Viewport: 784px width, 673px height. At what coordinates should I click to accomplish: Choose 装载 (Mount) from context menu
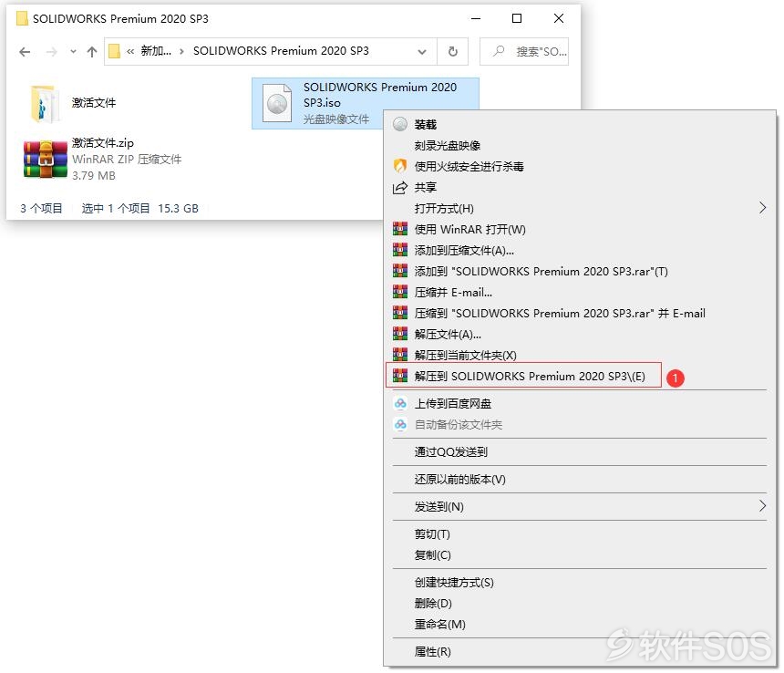580,125
